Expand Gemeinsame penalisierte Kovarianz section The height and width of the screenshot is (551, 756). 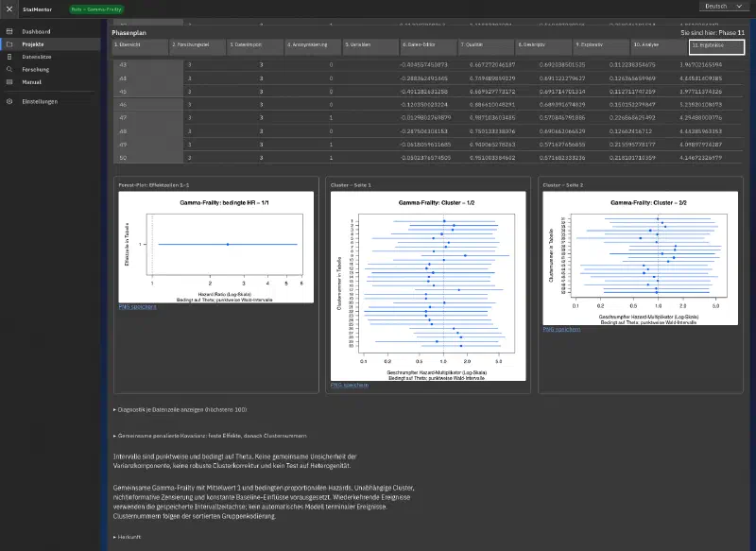point(210,436)
